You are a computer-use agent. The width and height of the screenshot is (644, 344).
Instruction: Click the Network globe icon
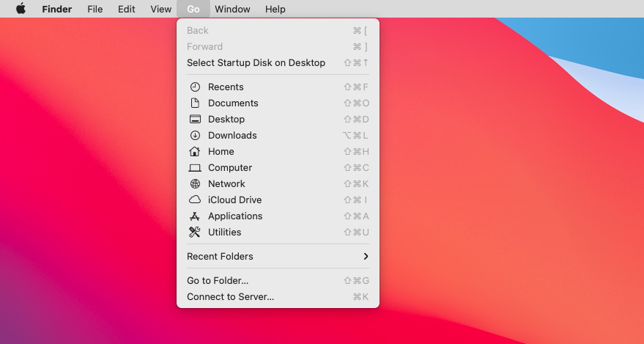(195, 183)
